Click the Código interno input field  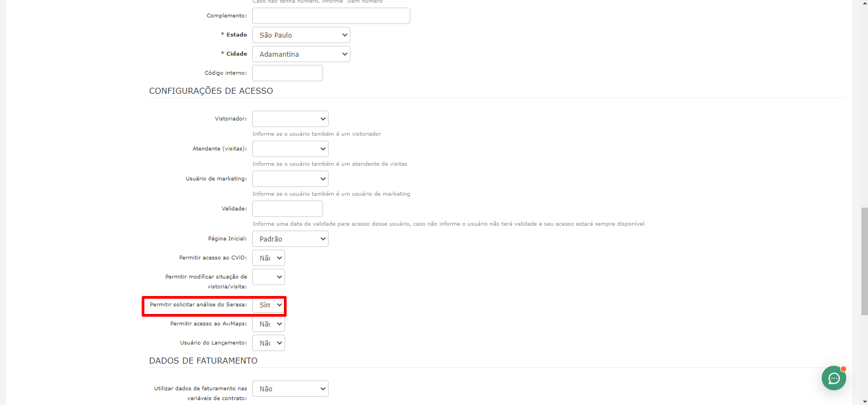288,73
